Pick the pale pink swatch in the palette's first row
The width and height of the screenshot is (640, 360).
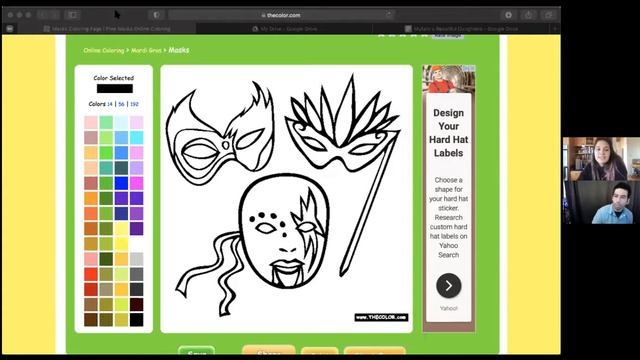pos(91,122)
